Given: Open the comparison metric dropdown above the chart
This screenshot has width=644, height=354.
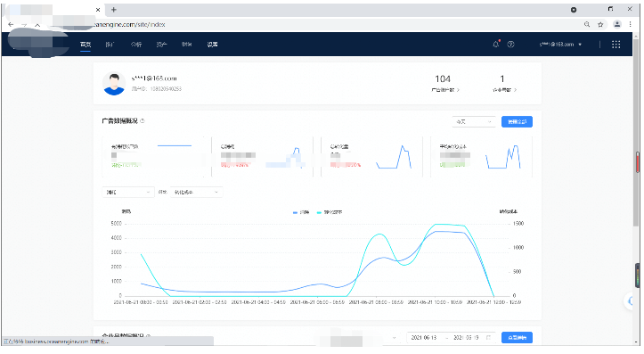Looking at the screenshot, I should [196, 192].
